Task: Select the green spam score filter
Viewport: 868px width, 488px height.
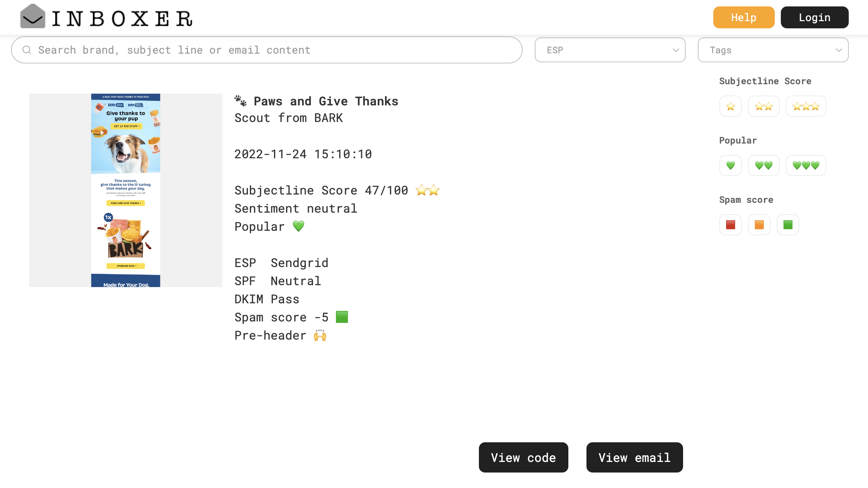Action: 788,225
